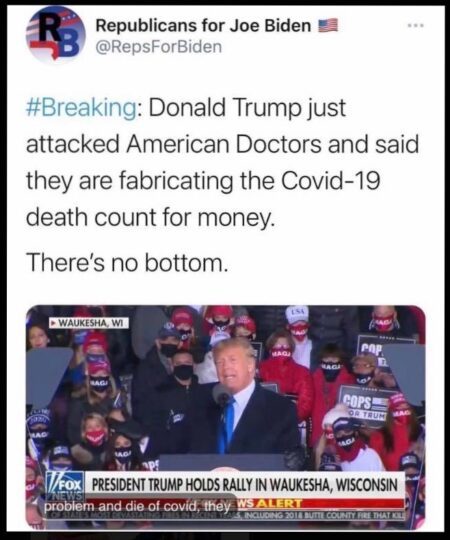The width and height of the screenshot is (450, 540).
Task: Click the #Breaking hashtag link
Action: coord(81,107)
